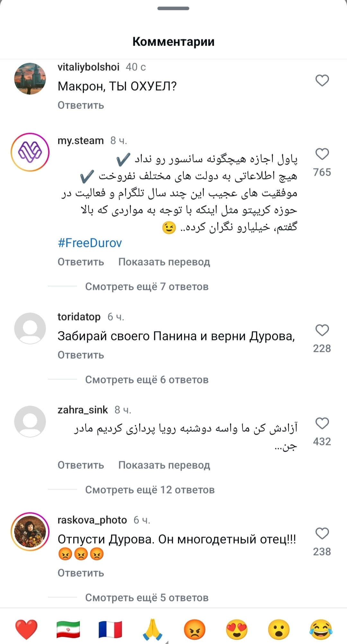The image size is (347, 644).
Task: Tap the angry face emoji reaction
Action: coord(195,629)
